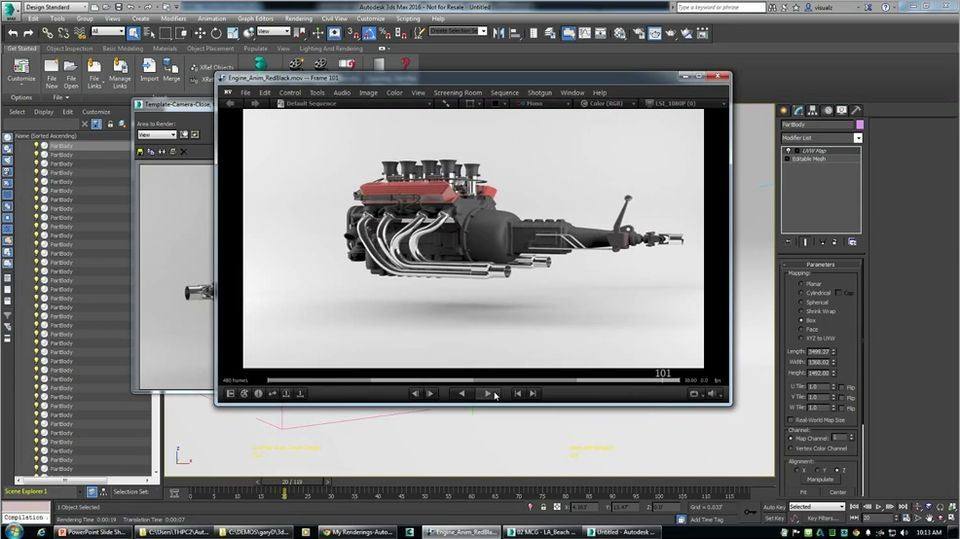Click the Undo arrow in main toolbar
The height and width of the screenshot is (539, 960).
13,32
